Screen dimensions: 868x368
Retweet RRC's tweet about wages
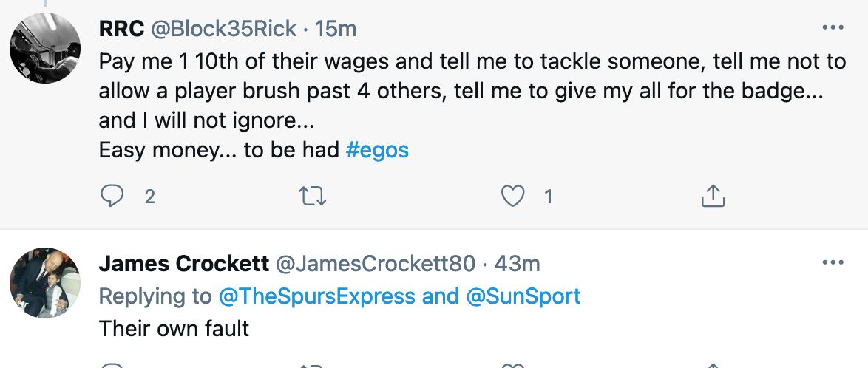coord(311,196)
